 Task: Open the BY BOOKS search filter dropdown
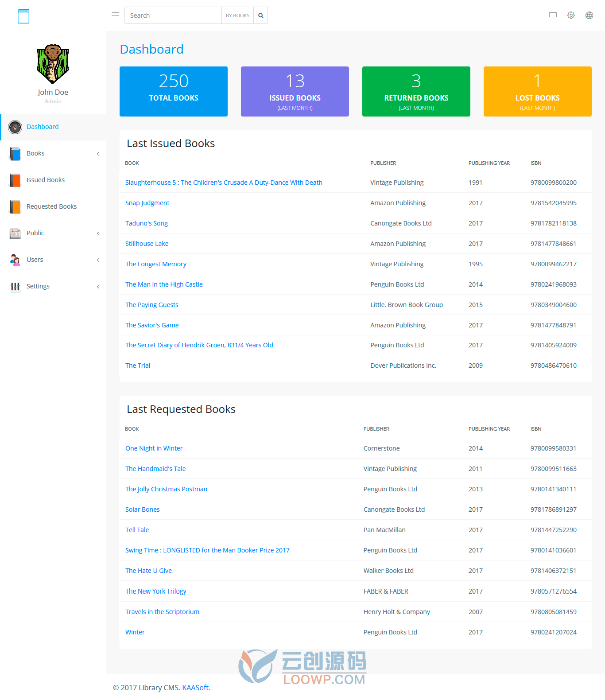tap(237, 16)
